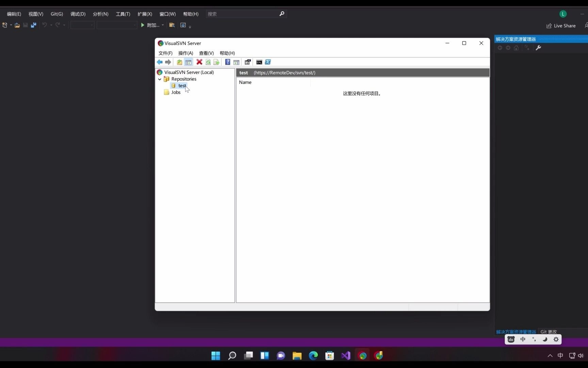Click the blue question mark Help icon
The width and height of the screenshot is (588, 368).
pos(228,62)
